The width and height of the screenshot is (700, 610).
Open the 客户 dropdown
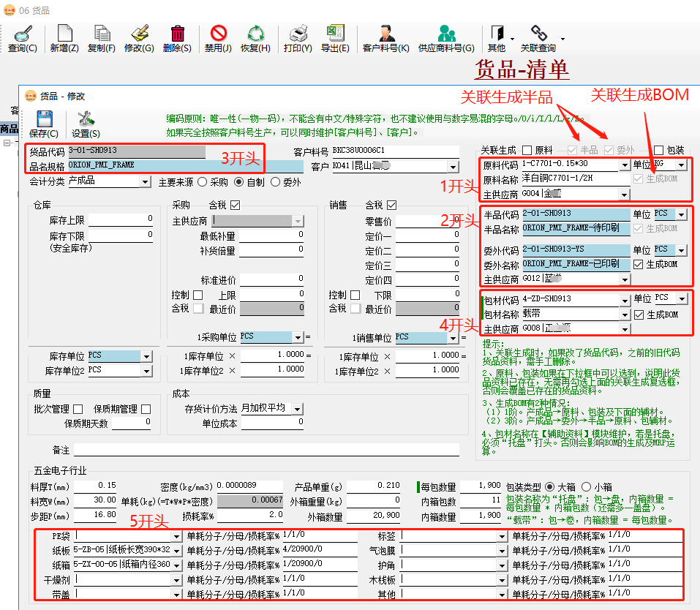(x=453, y=167)
